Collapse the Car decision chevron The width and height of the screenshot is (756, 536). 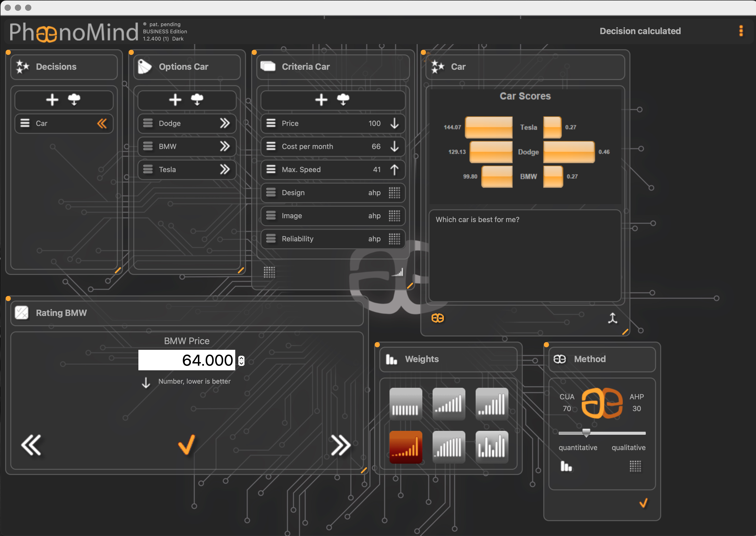coord(102,123)
